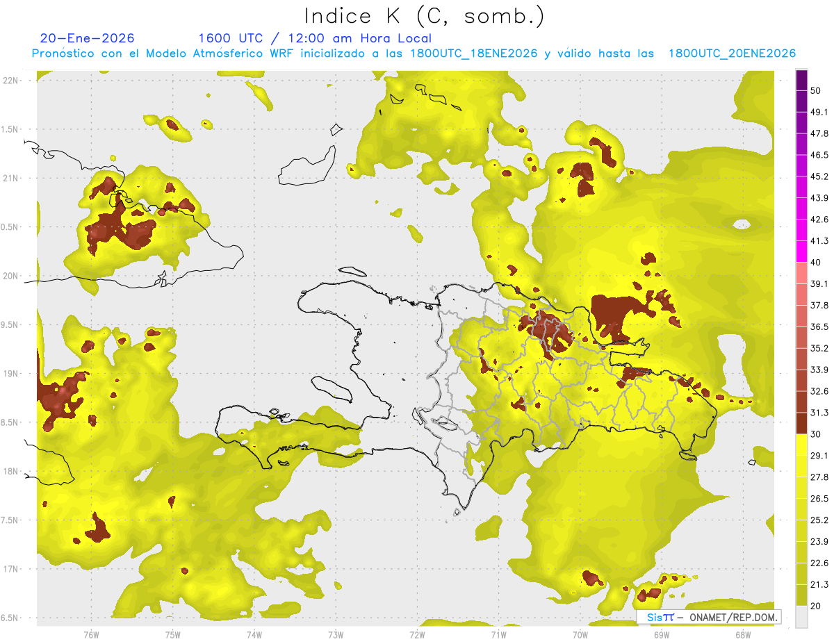Image resolution: width=834 pixels, height=644 pixels.
Task: Click the '21.3' color bar label
Action: [819, 584]
